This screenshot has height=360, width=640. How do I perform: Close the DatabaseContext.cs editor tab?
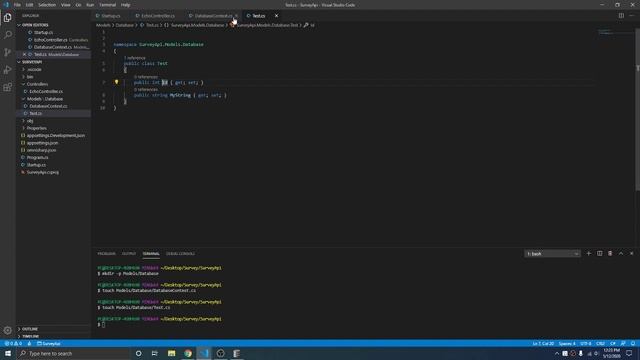point(236,16)
